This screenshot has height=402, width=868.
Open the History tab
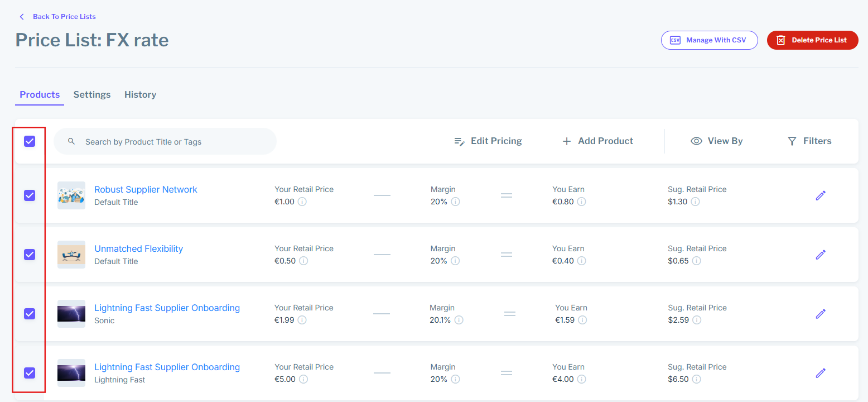[x=140, y=95]
